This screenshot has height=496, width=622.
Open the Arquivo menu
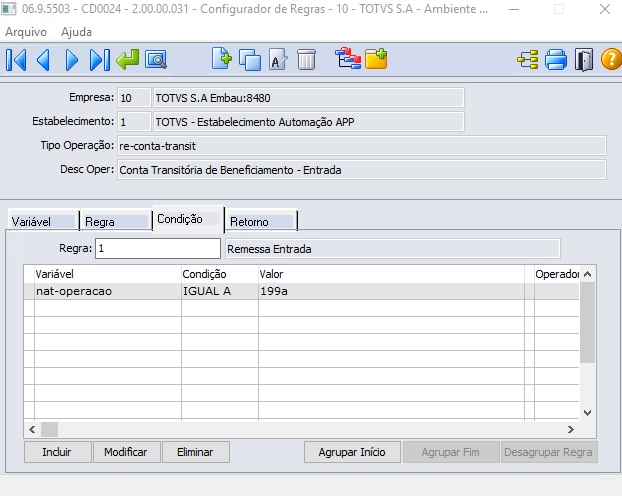point(26,32)
